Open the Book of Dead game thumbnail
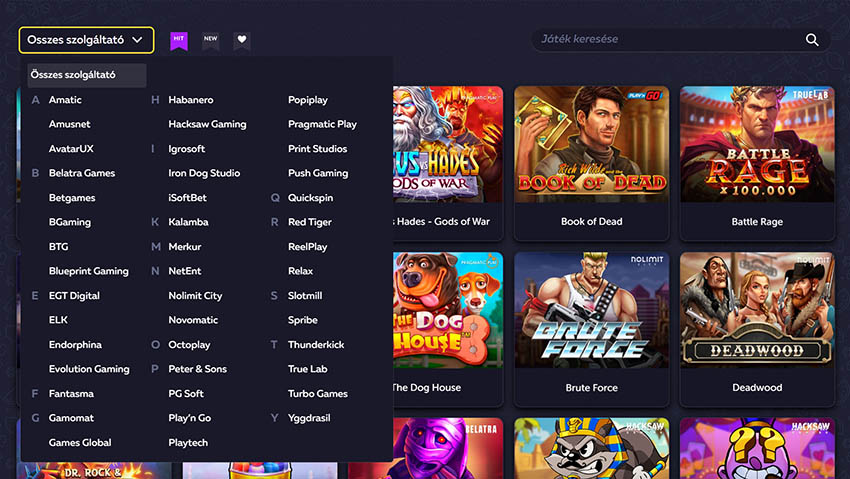The image size is (850, 479). (x=591, y=144)
